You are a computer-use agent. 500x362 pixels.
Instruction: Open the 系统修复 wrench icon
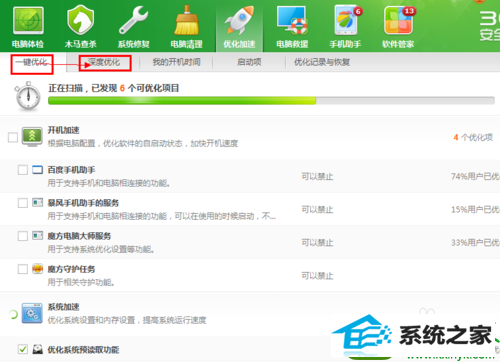pyautogui.click(x=133, y=20)
